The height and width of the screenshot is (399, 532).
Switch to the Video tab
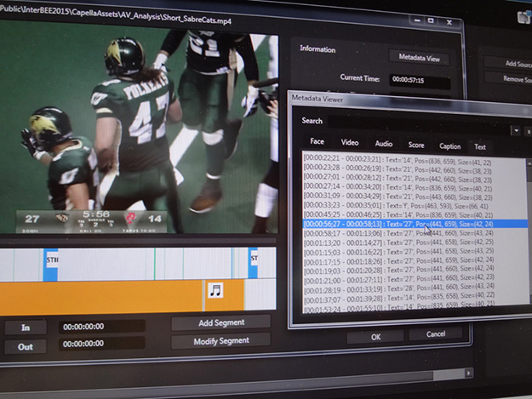[350, 143]
